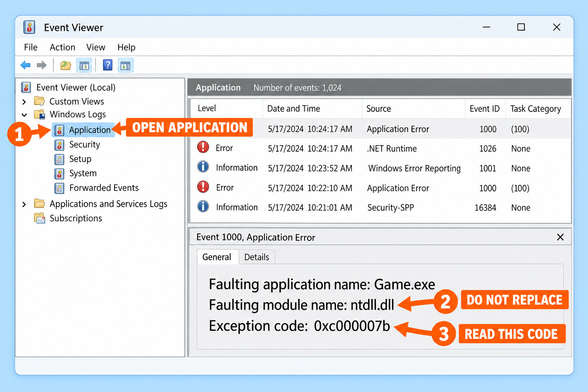588x392 pixels.
Task: Click the Information icon in the Security-SPP row
Action: (203, 206)
